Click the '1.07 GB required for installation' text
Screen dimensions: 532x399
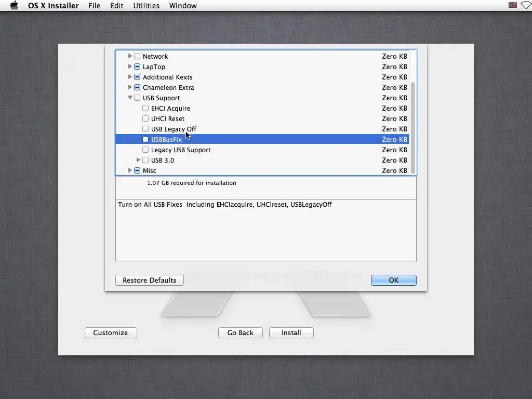(192, 183)
